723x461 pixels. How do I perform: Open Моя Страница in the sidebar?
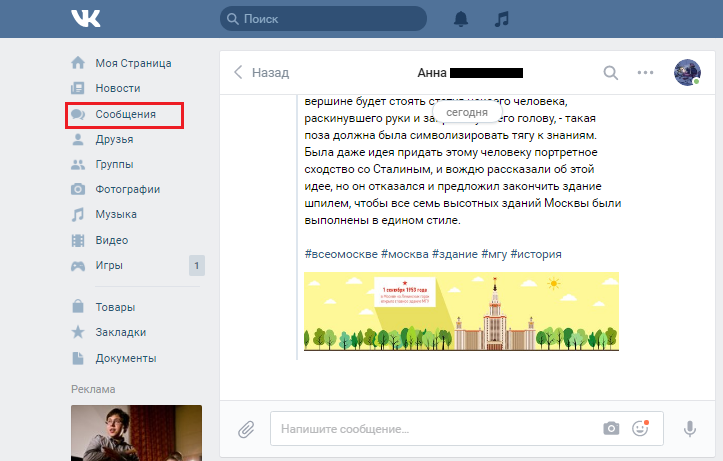point(133,63)
